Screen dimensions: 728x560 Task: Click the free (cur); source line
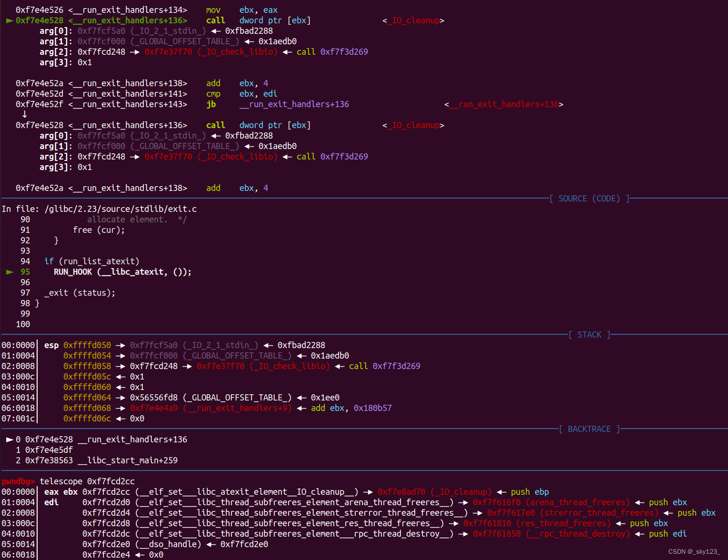(x=99, y=230)
